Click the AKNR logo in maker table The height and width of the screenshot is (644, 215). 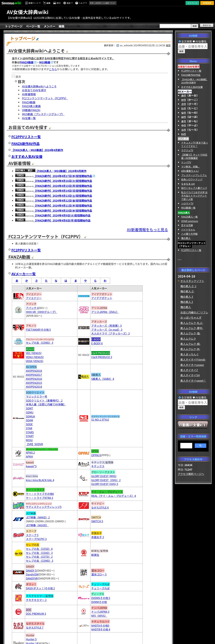coord(18,328)
